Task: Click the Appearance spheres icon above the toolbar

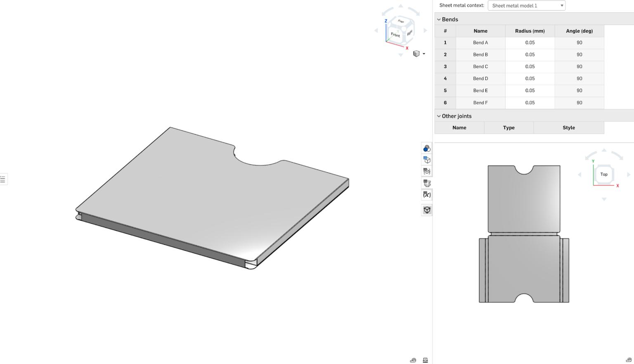Action: pos(426,148)
